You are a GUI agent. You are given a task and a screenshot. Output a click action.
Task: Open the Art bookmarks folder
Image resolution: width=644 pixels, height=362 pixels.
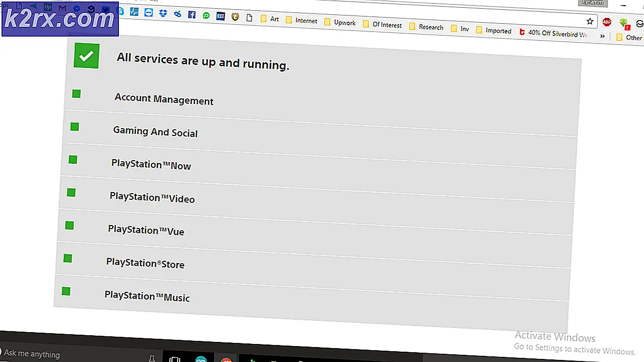click(x=269, y=19)
